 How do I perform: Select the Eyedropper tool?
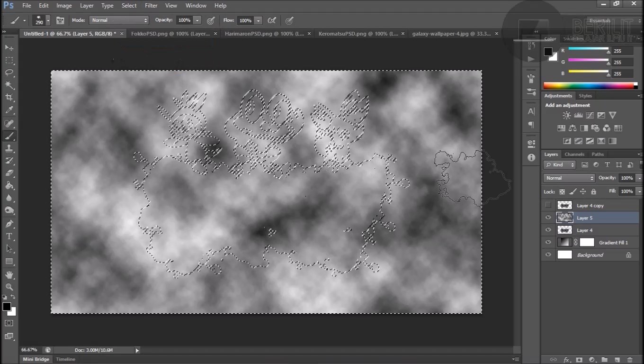point(9,110)
